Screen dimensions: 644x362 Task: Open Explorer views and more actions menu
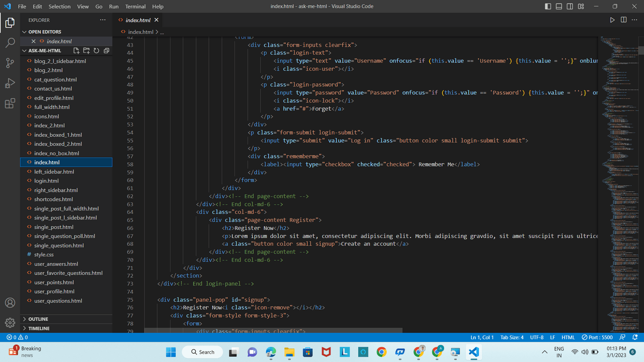click(x=103, y=20)
